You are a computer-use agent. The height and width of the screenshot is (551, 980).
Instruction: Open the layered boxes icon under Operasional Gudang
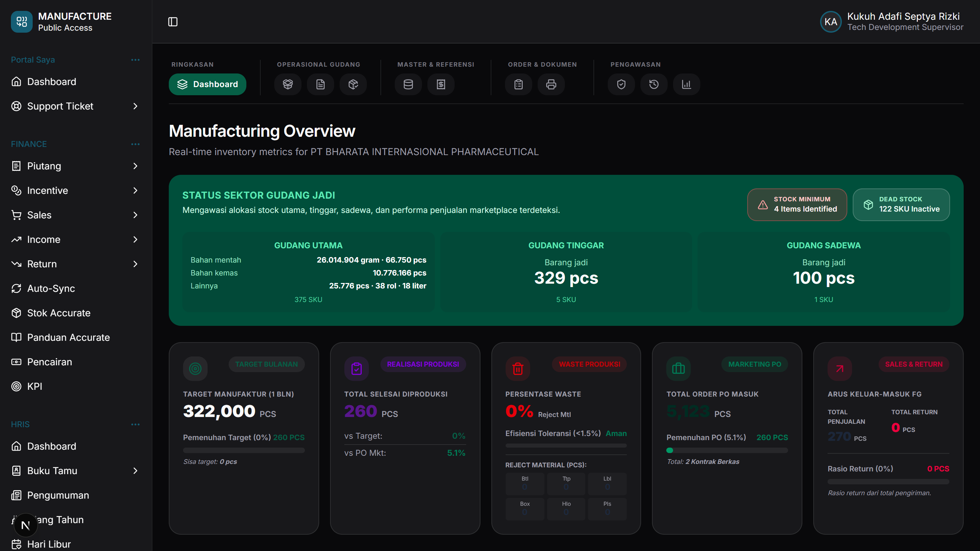coord(288,84)
